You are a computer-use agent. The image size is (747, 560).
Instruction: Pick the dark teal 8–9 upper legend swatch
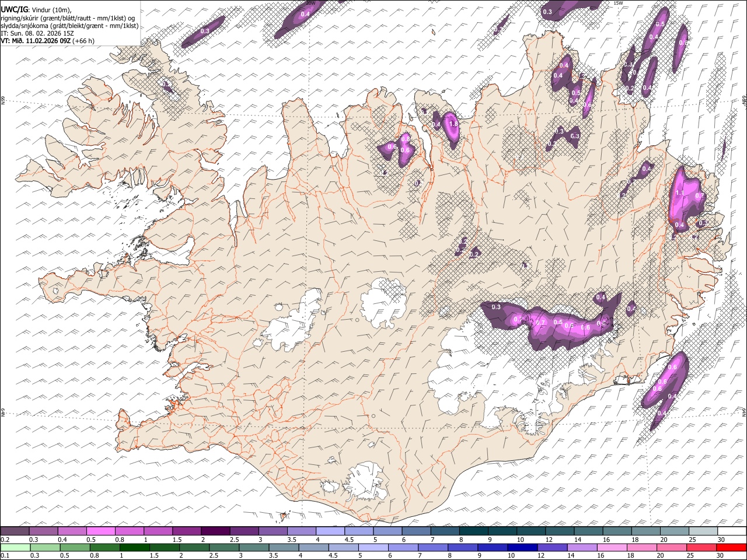[473, 531]
